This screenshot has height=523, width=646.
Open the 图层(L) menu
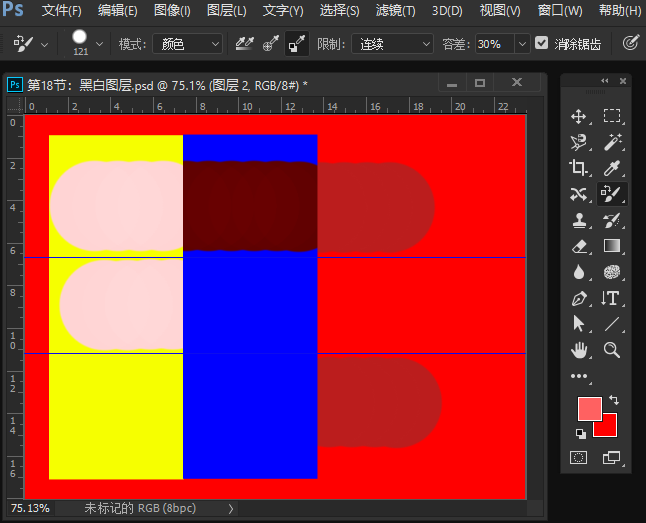[x=227, y=10]
